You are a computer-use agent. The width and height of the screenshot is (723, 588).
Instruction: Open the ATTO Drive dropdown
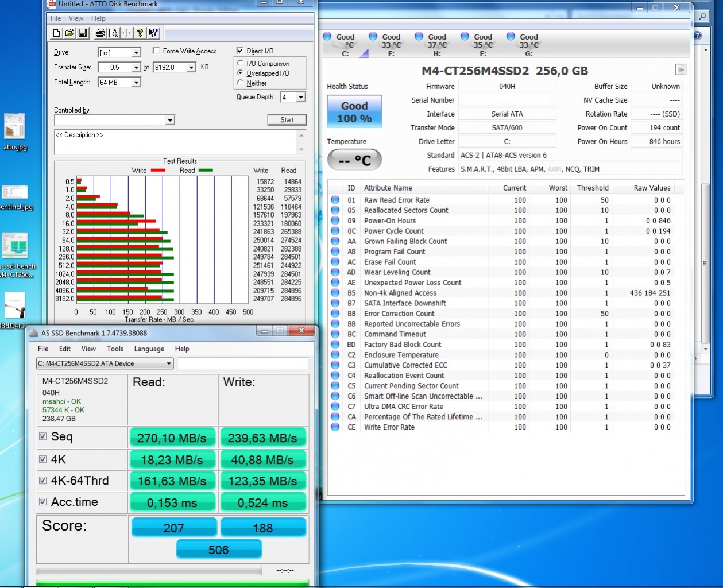coord(136,53)
